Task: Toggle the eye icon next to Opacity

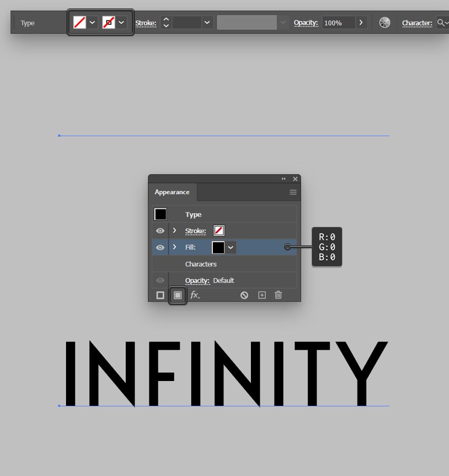Action: click(160, 280)
